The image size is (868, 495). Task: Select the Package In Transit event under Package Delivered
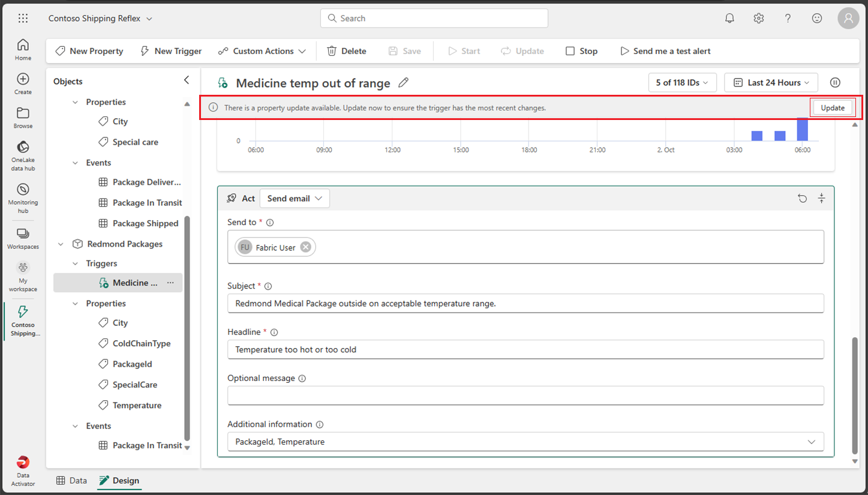(x=140, y=203)
